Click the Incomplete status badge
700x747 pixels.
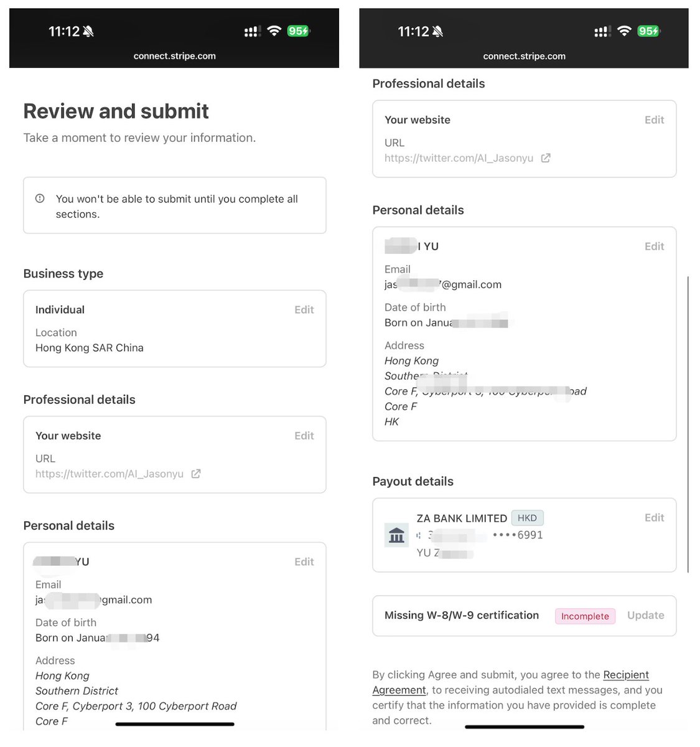(x=585, y=616)
